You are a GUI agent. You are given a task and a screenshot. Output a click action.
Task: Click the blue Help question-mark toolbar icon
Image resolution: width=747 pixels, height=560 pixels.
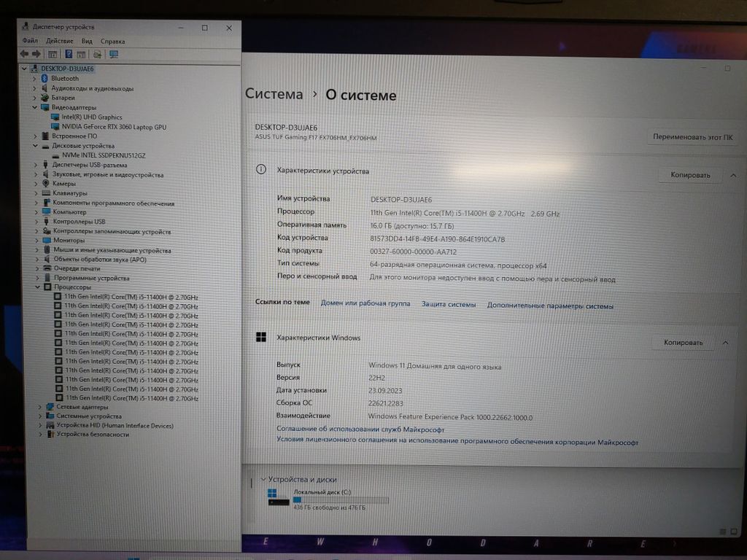(69, 54)
